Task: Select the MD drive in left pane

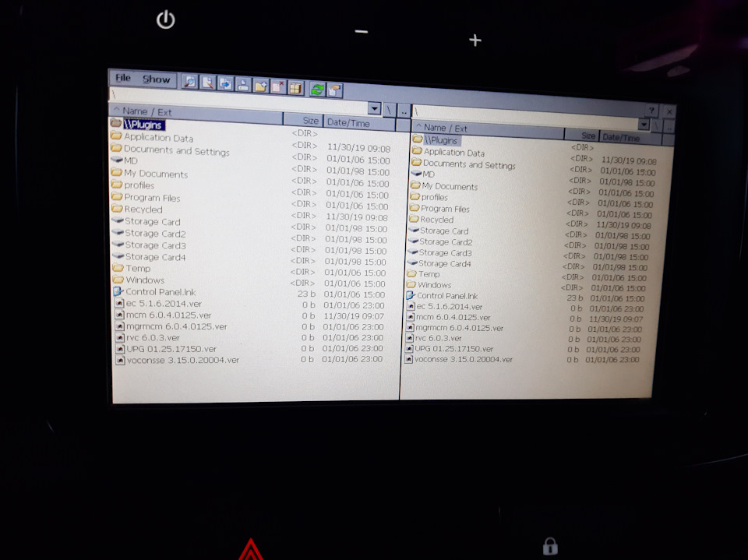Action: pyautogui.click(x=125, y=160)
